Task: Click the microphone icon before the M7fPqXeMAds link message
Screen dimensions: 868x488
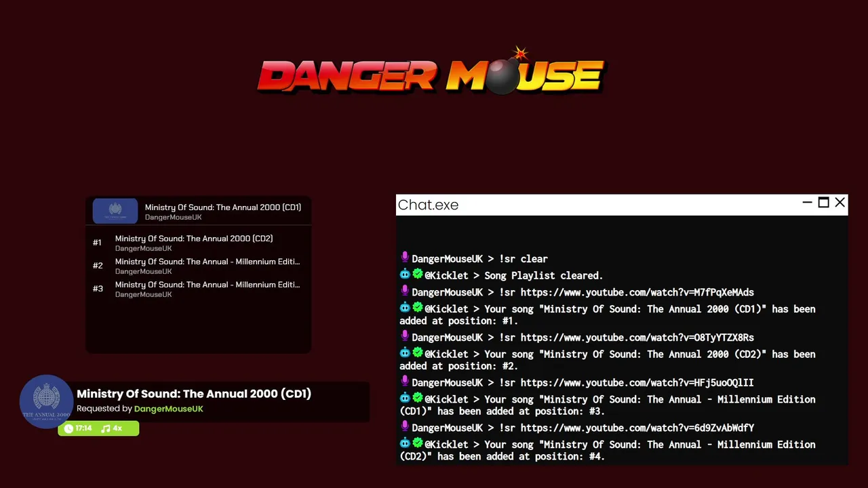Action: [x=405, y=291]
